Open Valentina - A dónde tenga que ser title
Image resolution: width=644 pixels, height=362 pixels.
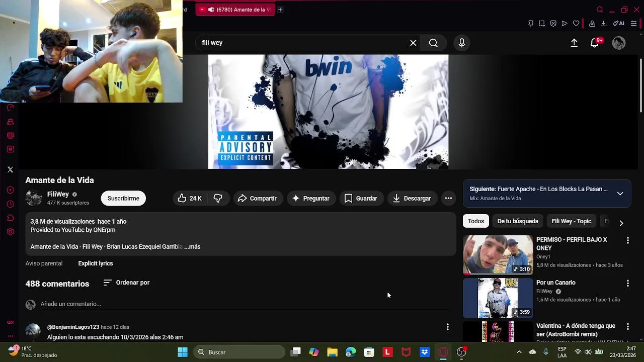(576, 330)
